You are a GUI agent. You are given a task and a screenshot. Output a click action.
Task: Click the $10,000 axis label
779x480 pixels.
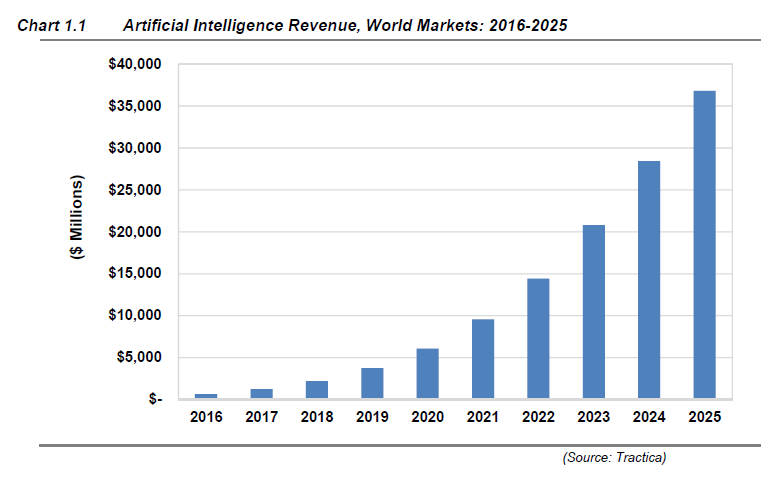pos(135,315)
